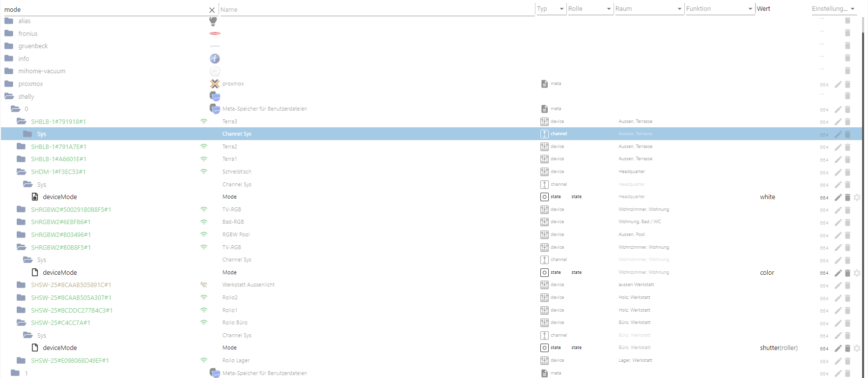The width and height of the screenshot is (868, 378).
Task: Edit the white deviceMode state object
Action: coord(838,198)
